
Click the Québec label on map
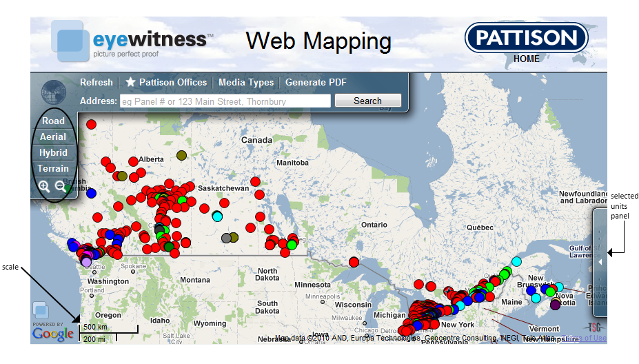[x=480, y=228]
